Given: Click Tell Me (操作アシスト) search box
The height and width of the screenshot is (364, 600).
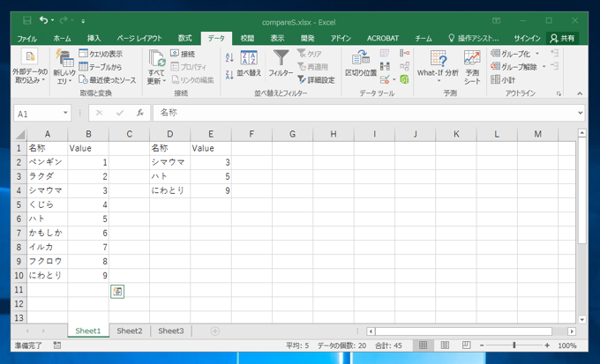Looking at the screenshot, I should (x=473, y=38).
